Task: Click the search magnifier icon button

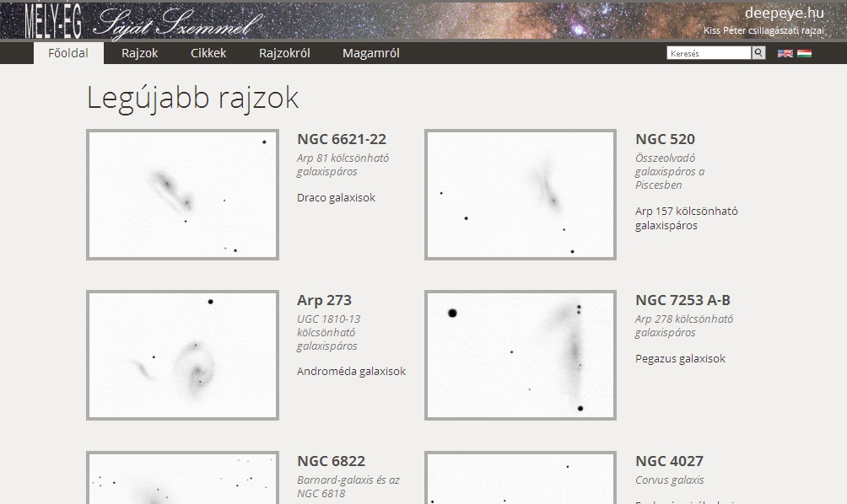Action: [x=758, y=53]
